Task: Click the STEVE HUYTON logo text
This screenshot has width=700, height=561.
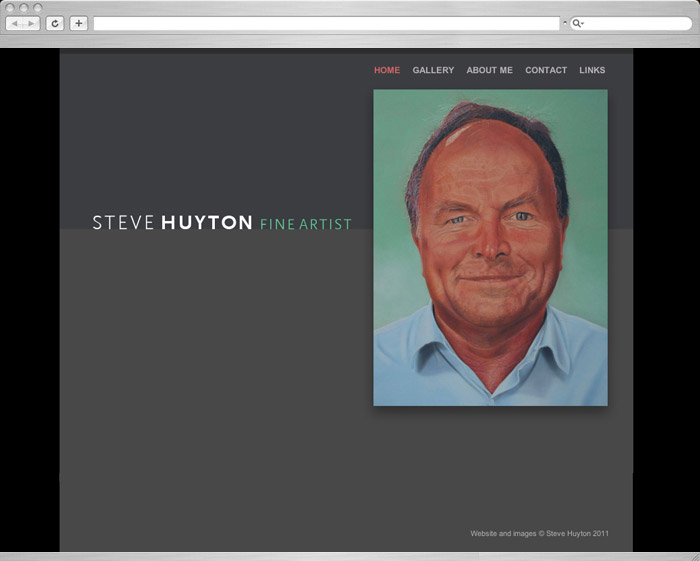Action: click(172, 222)
